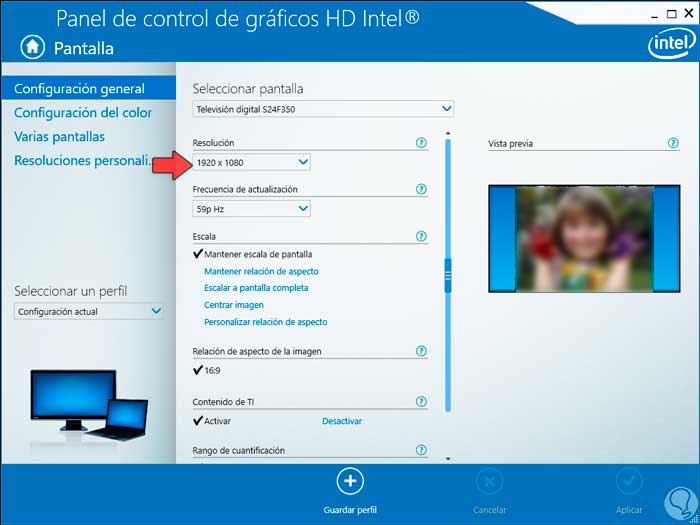
Task: Select the 16:9 aspect ratio option
Action: 207,371
